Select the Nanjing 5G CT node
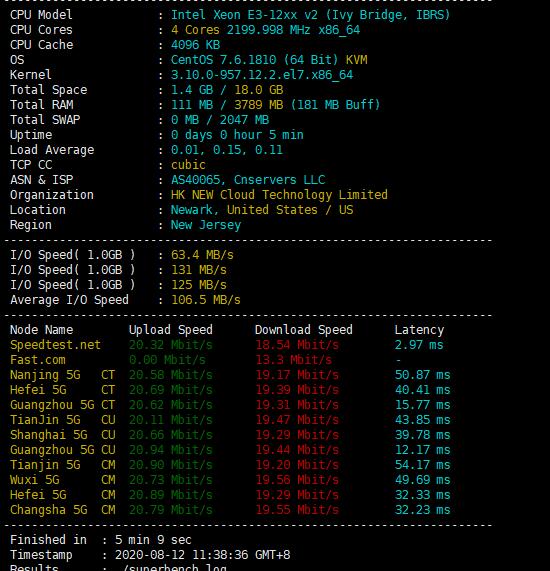This screenshot has height=571, width=550. pyautogui.click(x=63, y=375)
